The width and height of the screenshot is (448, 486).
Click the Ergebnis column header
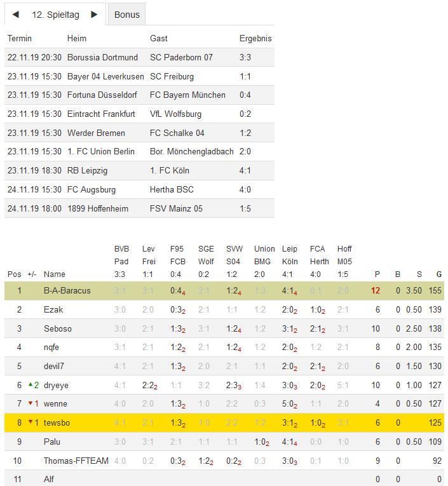coord(255,39)
